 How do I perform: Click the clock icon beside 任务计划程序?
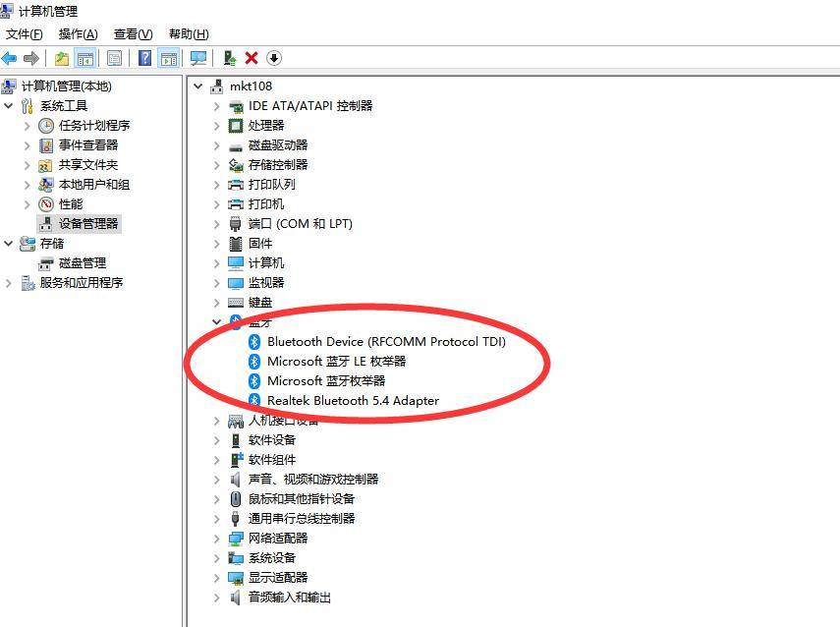tap(46, 126)
